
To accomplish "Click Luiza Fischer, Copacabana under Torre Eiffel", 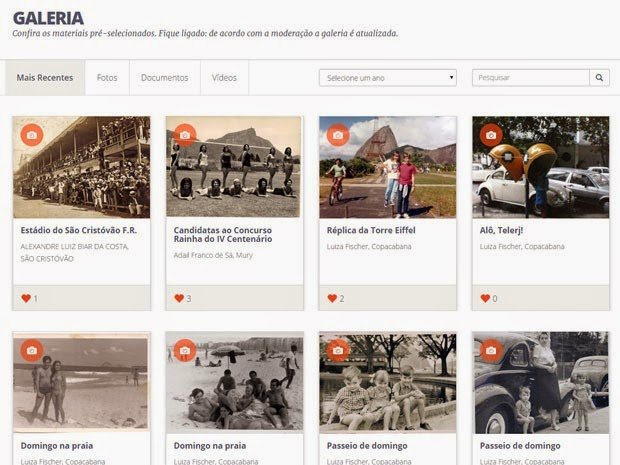I will coord(369,247).
